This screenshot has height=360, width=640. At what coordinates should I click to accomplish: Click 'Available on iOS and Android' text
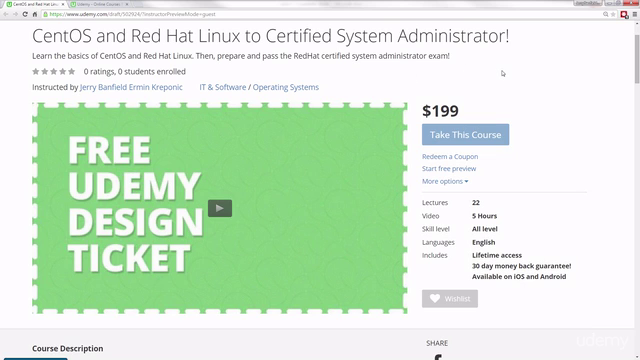(519, 277)
